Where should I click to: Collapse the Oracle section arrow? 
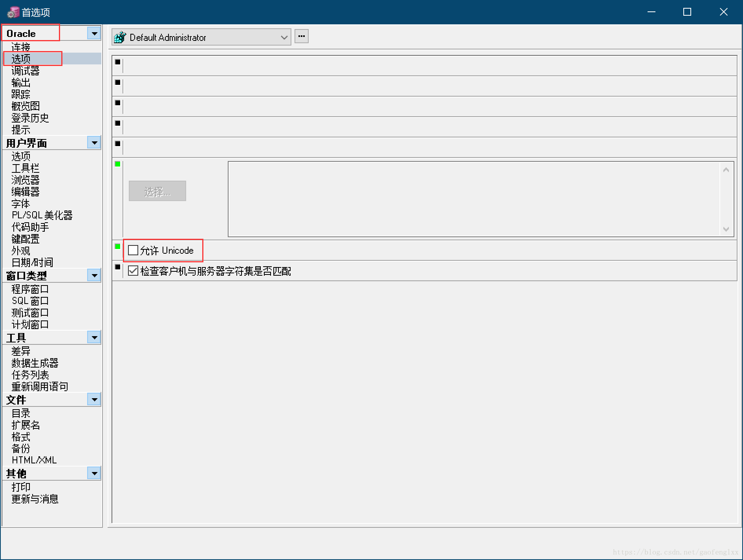94,33
